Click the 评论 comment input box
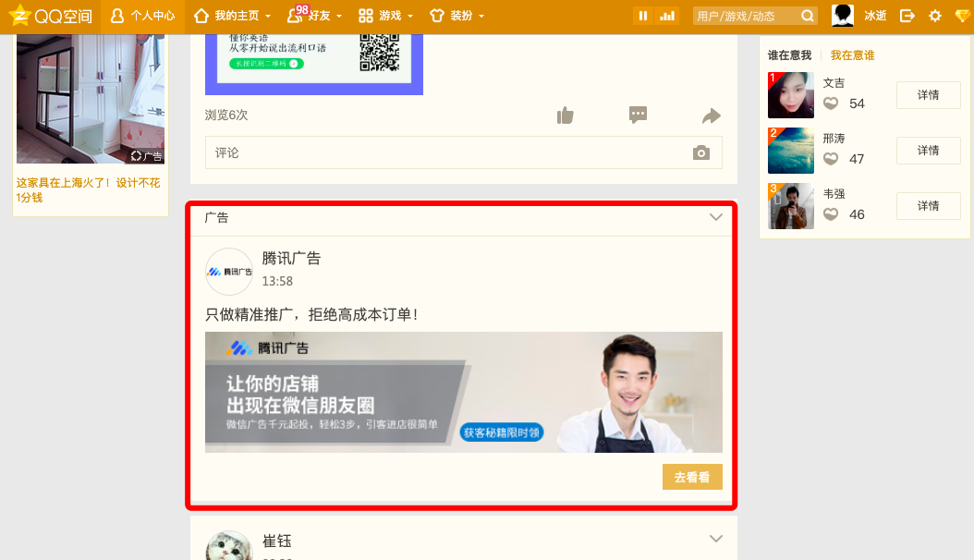This screenshot has height=560, width=974. click(x=463, y=152)
